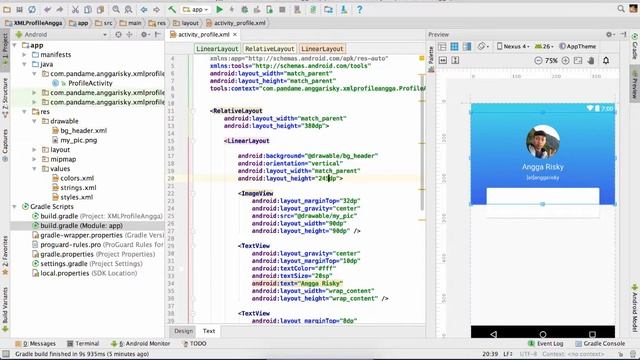
Task: Zoom preview to fit screen
Action: point(578,60)
